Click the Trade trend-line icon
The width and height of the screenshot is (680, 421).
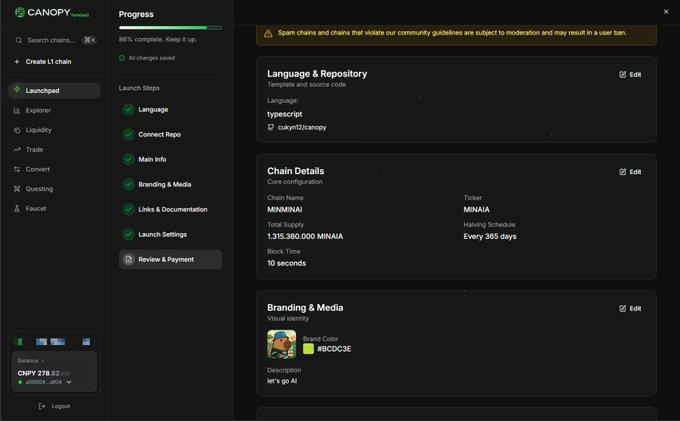(17, 150)
